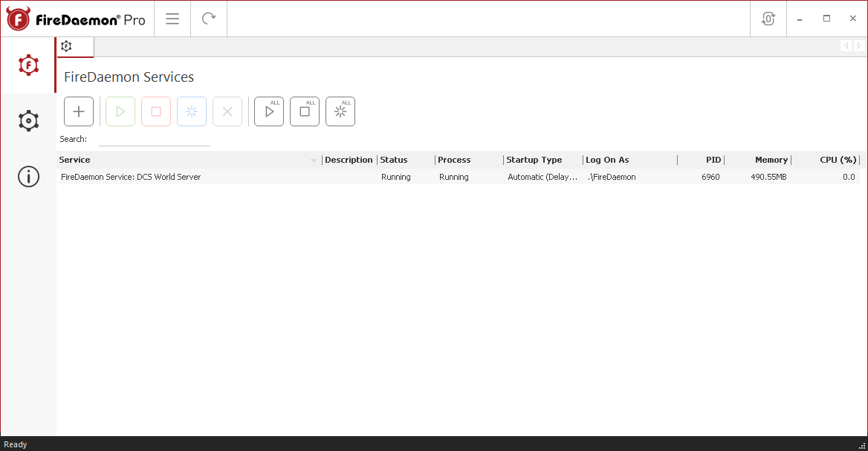Click the .\FireDaemon log on cell

[612, 177]
